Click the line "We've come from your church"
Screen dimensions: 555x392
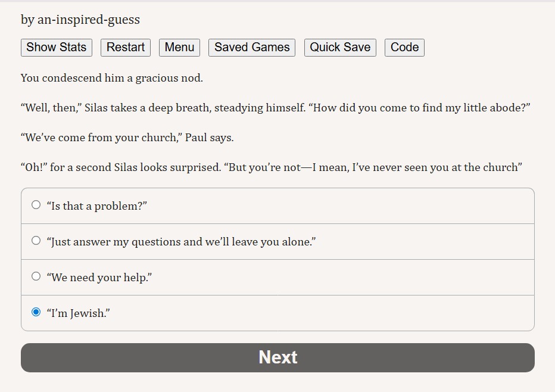pyautogui.click(x=127, y=138)
